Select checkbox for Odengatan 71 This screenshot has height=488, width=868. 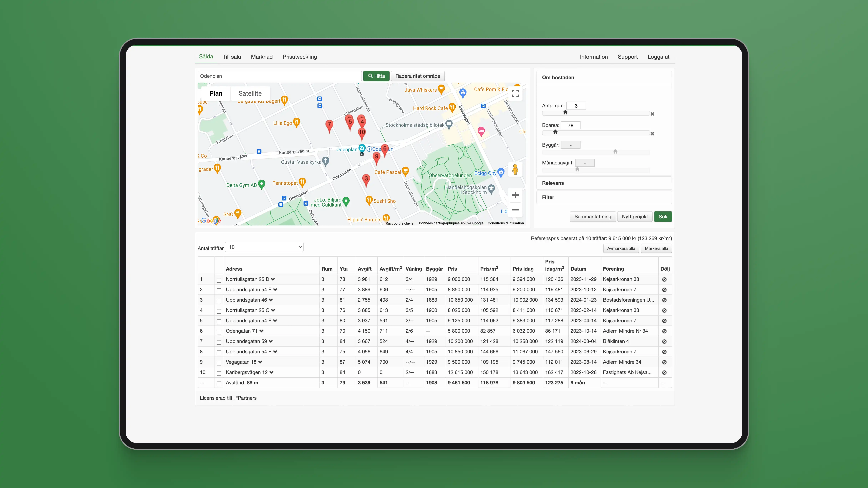point(219,332)
